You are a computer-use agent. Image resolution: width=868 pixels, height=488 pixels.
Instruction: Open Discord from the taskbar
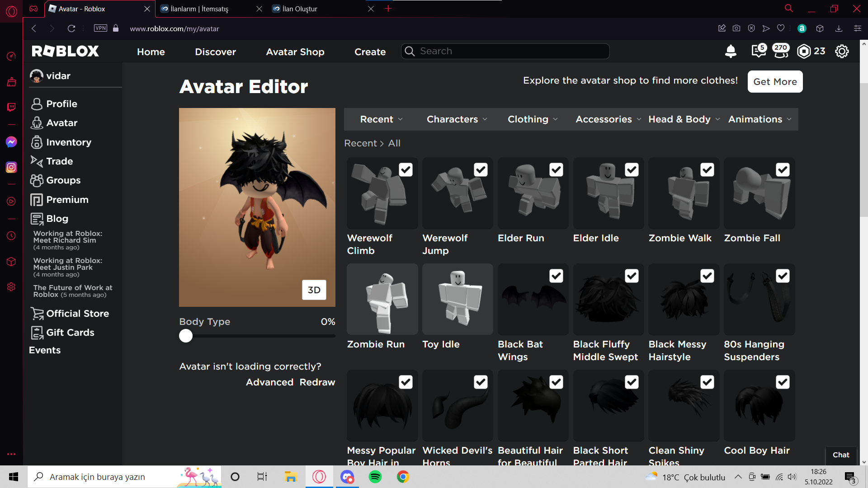click(x=347, y=477)
